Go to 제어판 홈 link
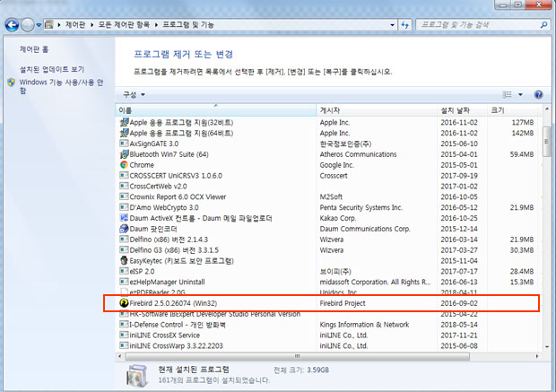This screenshot has height=392, width=556. (34, 49)
